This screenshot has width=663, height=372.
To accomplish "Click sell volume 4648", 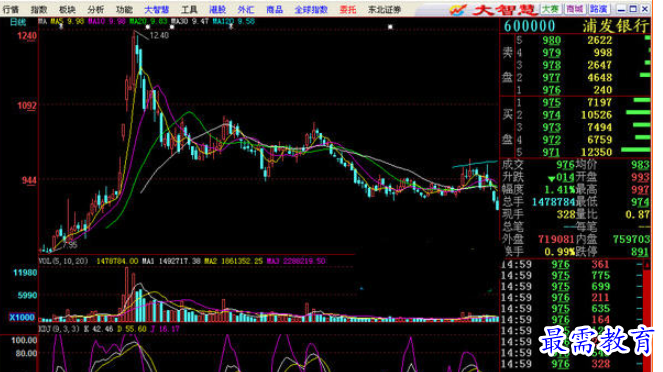I will point(600,77).
